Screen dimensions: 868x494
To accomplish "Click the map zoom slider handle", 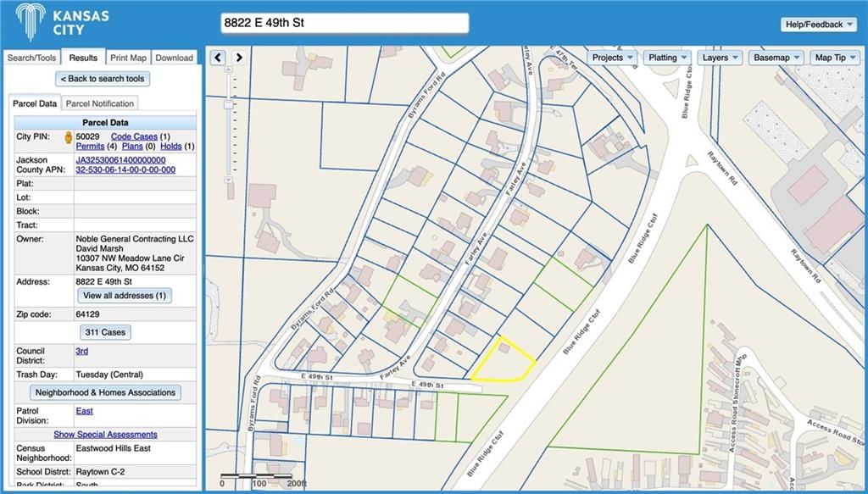I will pos(228,104).
